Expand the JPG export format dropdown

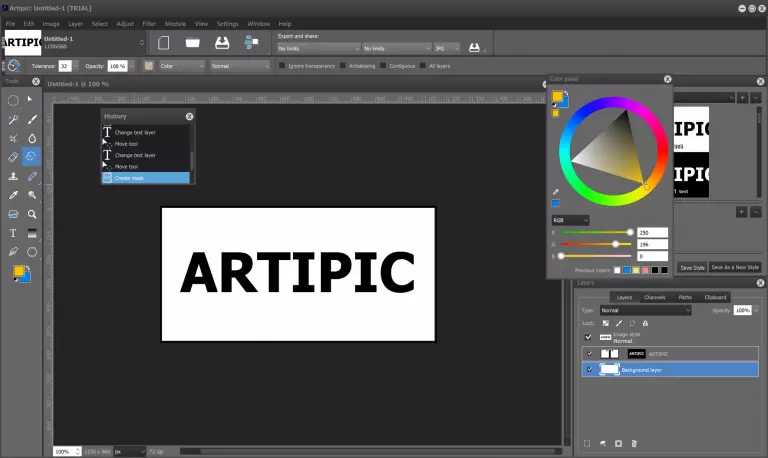(x=448, y=48)
